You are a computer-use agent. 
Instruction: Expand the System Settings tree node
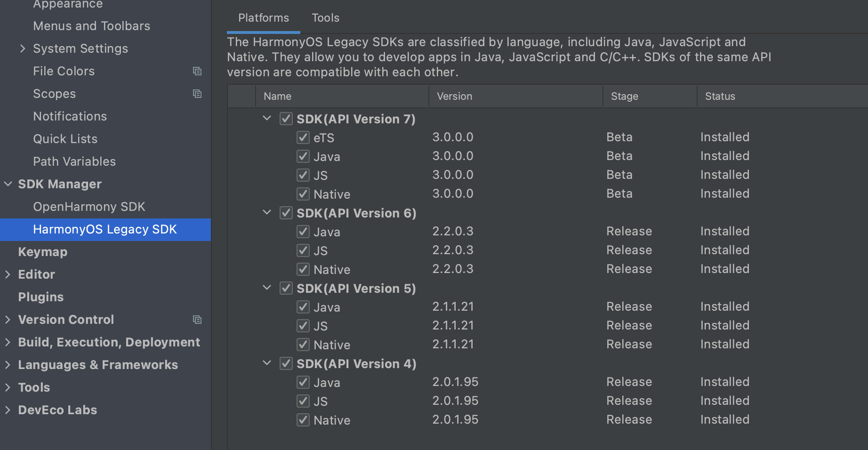[x=22, y=48]
